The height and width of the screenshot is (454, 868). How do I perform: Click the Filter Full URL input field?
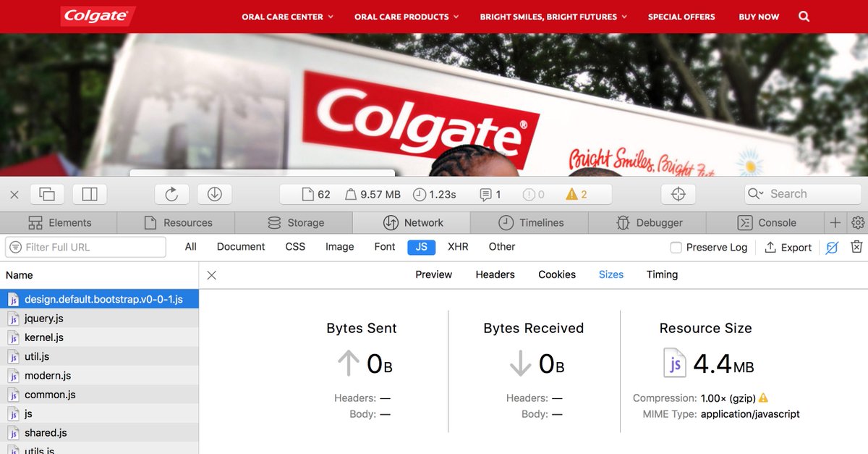85,247
